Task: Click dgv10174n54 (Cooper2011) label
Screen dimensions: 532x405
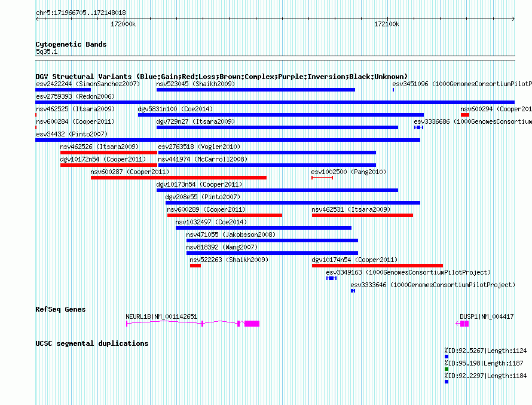Action: [x=354, y=260]
